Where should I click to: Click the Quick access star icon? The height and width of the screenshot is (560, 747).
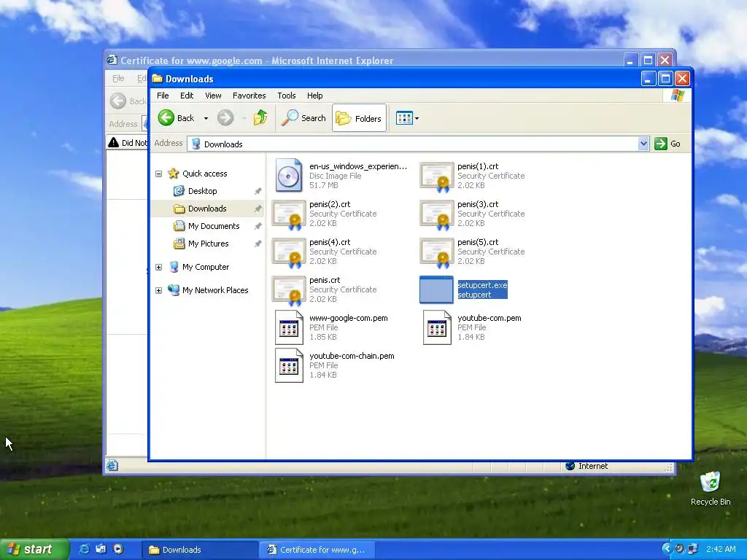174,174
